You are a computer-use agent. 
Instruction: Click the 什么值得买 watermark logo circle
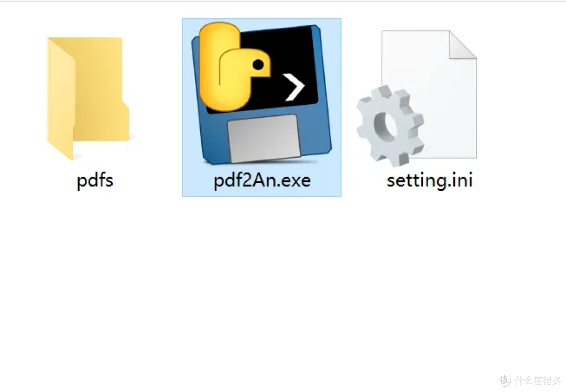pyautogui.click(x=505, y=380)
